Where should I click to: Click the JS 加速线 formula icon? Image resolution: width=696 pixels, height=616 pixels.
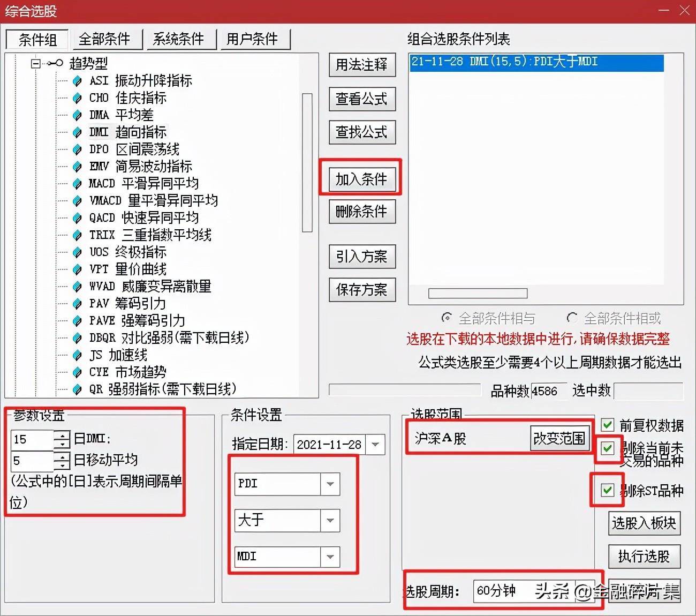77,355
